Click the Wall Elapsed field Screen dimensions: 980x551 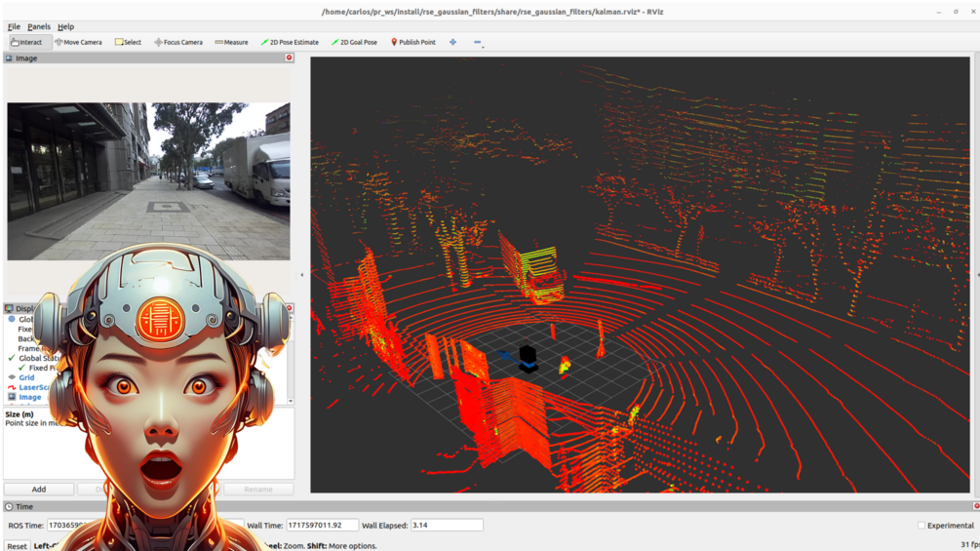pos(447,526)
